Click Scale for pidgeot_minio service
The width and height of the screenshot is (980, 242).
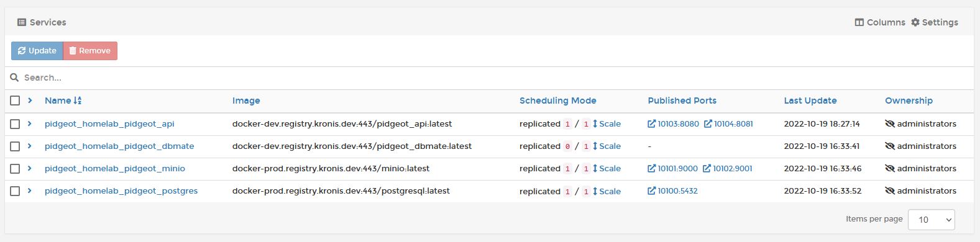coord(607,169)
